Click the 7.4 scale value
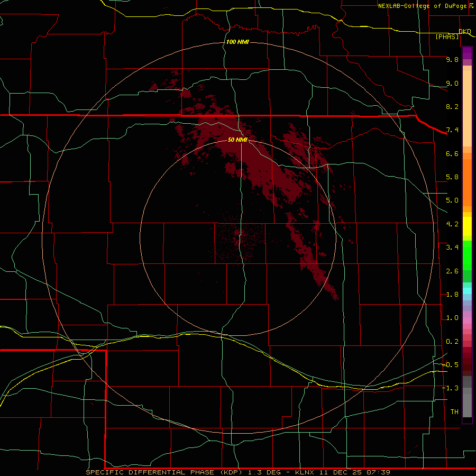The image size is (476, 476). point(452,130)
